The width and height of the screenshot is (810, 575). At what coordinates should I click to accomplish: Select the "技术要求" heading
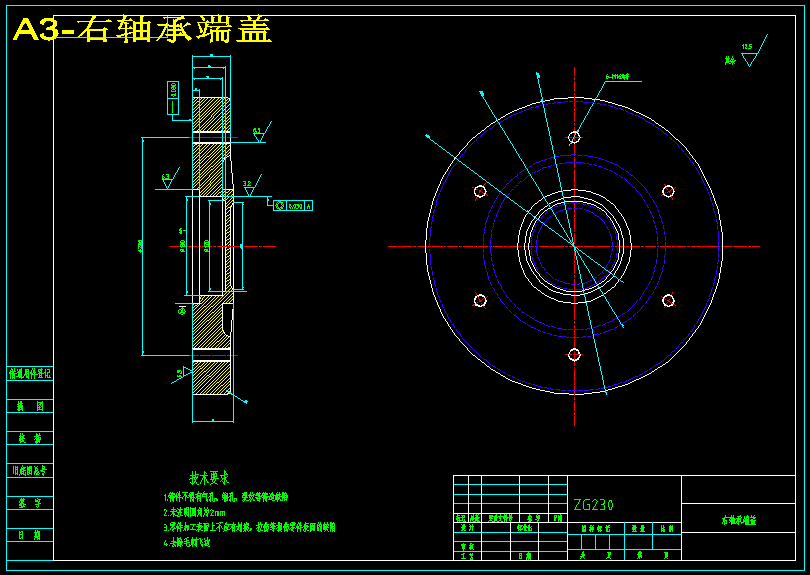click(209, 478)
